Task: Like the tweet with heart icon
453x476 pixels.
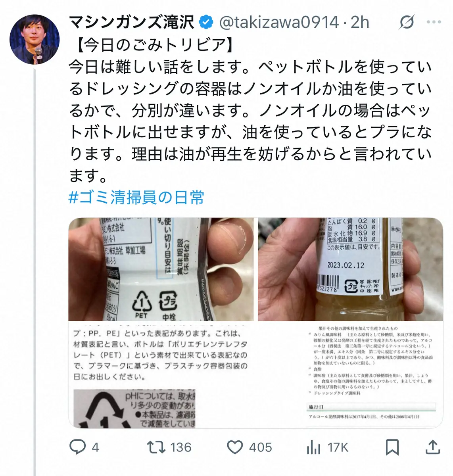Action: [235, 447]
